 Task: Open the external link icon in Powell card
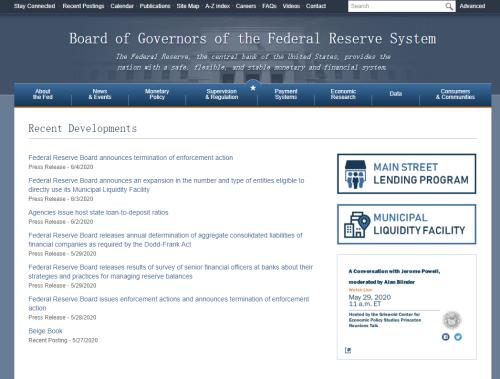pos(348,350)
